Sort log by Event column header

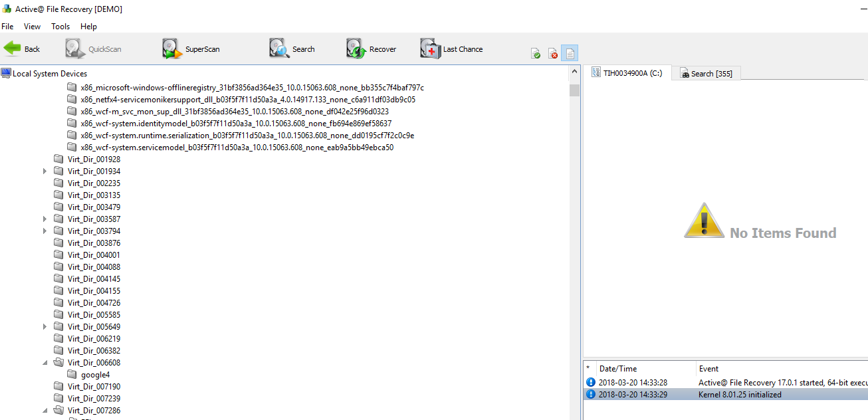coord(782,369)
